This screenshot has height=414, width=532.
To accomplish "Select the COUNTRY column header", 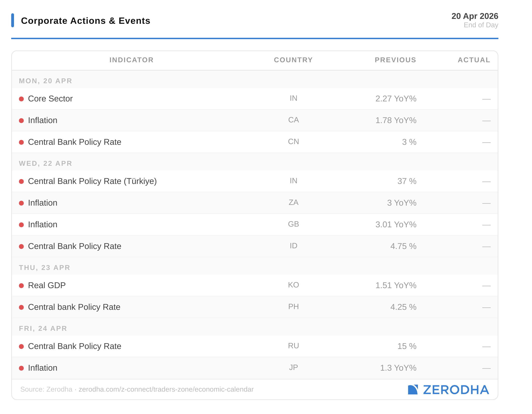I will pos(293,60).
